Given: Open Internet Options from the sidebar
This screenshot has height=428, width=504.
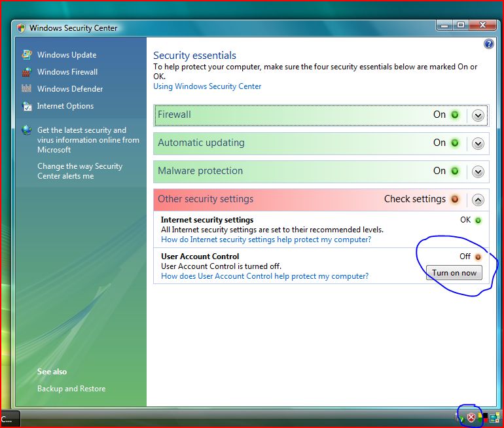Looking at the screenshot, I should (65, 106).
